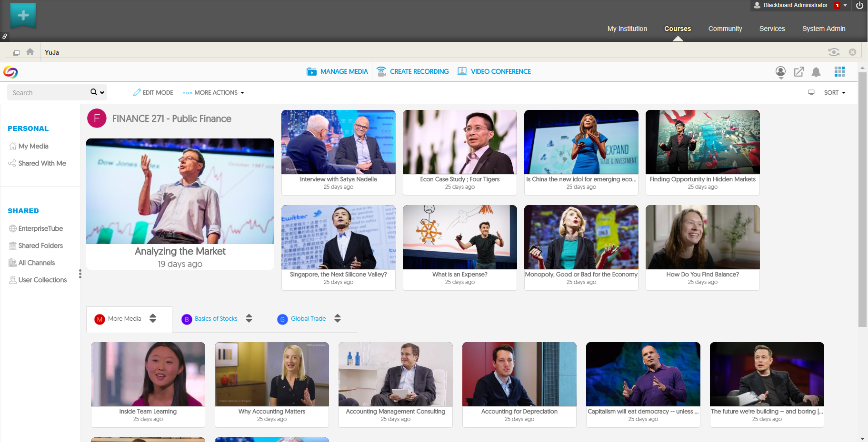868x442 pixels.
Task: Click the YuJa breadcrumb link
Action: click(x=52, y=52)
